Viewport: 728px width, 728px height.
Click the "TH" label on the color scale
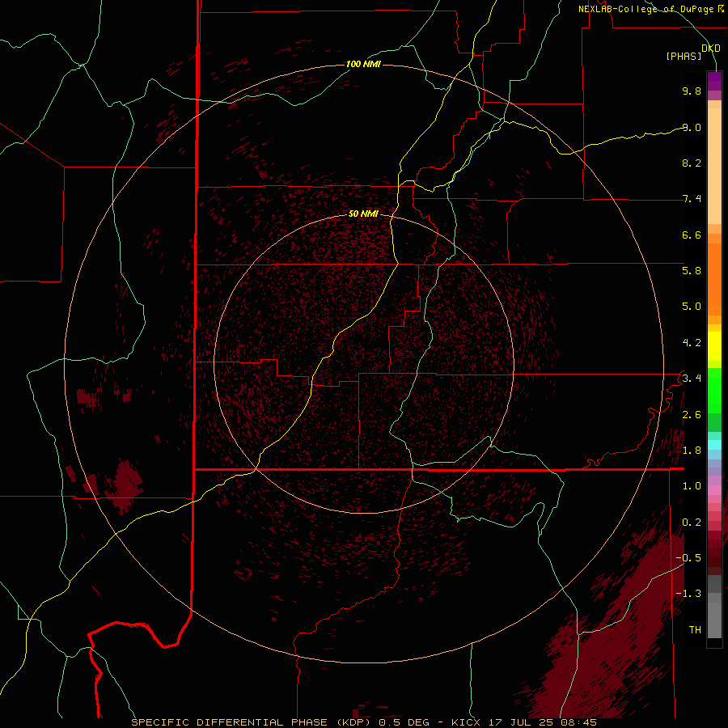(x=695, y=630)
